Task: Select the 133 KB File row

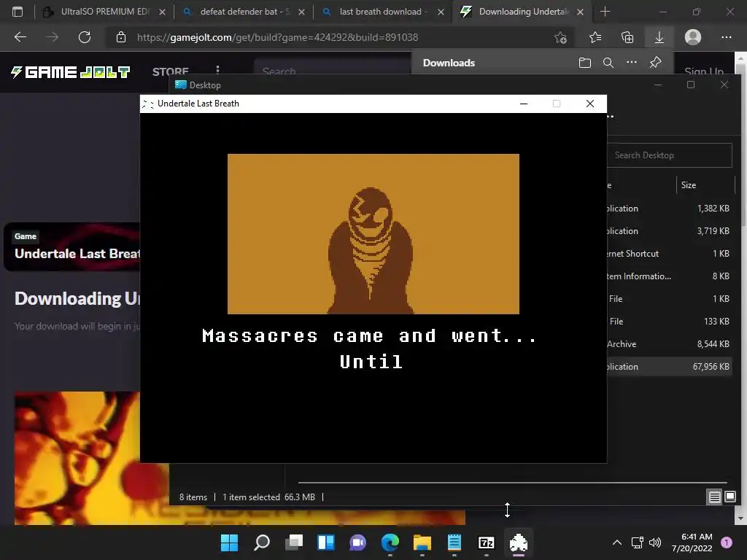Action: click(669, 322)
